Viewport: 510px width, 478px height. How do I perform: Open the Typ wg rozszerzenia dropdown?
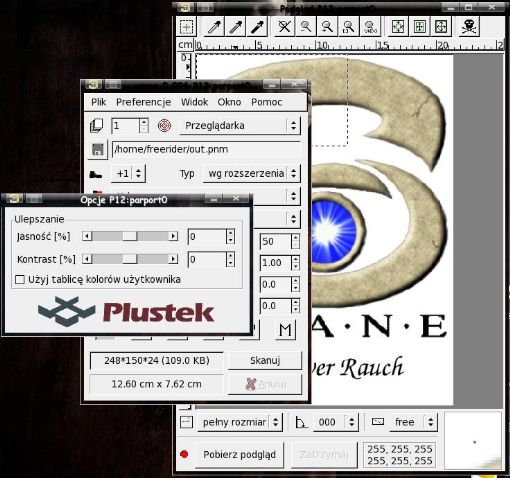[252, 173]
